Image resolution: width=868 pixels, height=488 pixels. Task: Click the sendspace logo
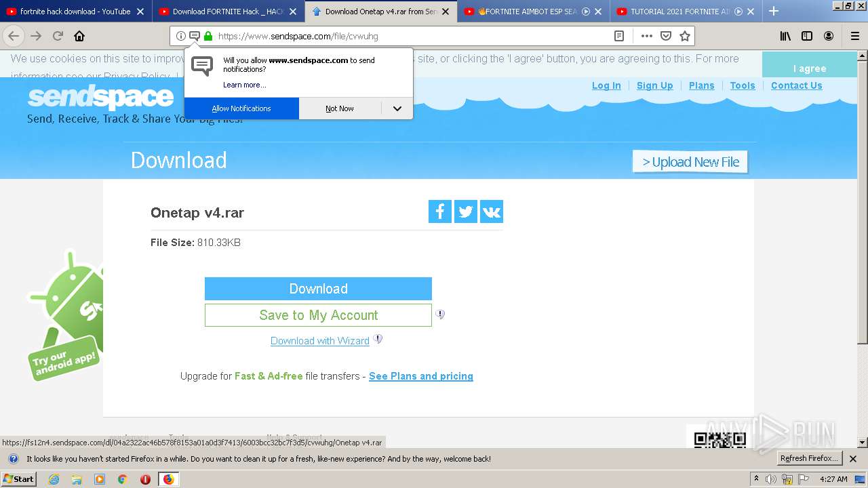point(100,98)
